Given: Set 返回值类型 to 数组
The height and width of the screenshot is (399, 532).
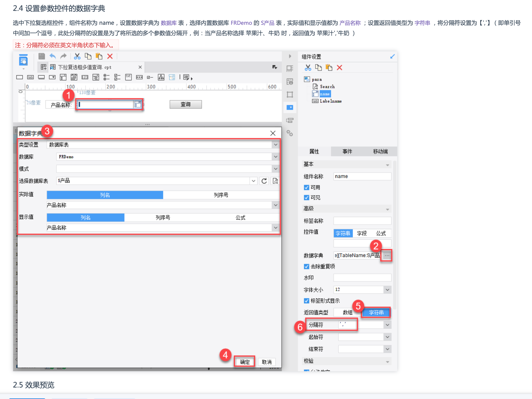Looking at the screenshot, I should (348, 313).
